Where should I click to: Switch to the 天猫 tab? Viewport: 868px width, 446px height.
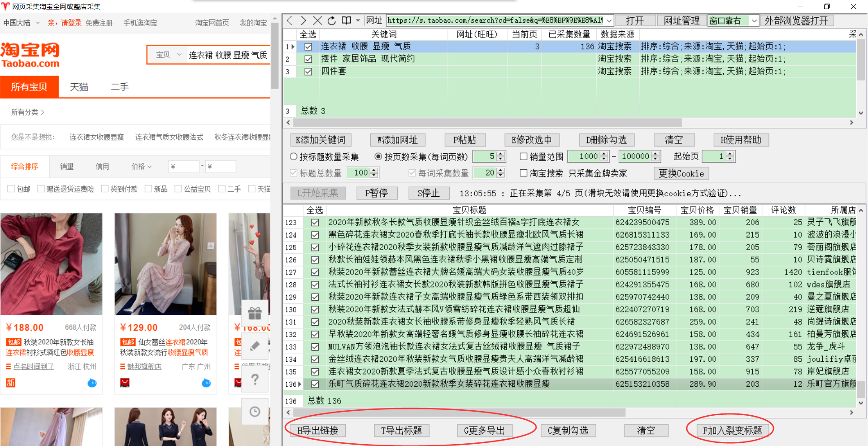pos(79,87)
